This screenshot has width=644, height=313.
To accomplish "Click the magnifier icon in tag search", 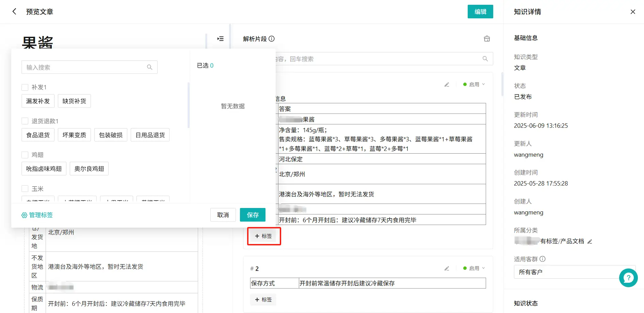I will point(149,67).
